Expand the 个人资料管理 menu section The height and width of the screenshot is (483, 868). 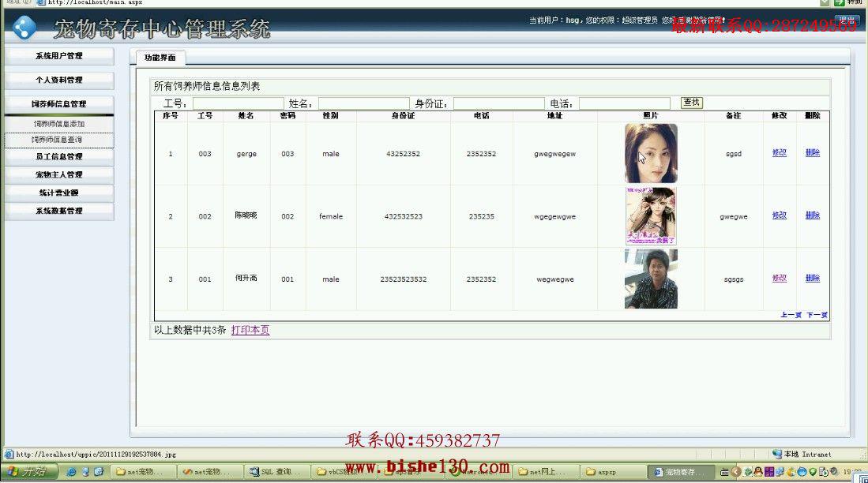[x=59, y=80]
